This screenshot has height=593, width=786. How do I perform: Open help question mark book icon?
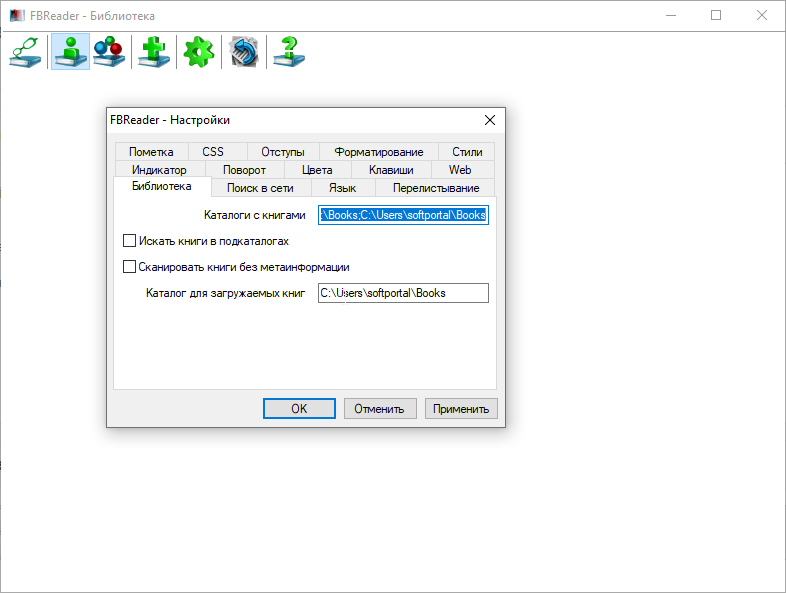coord(289,52)
